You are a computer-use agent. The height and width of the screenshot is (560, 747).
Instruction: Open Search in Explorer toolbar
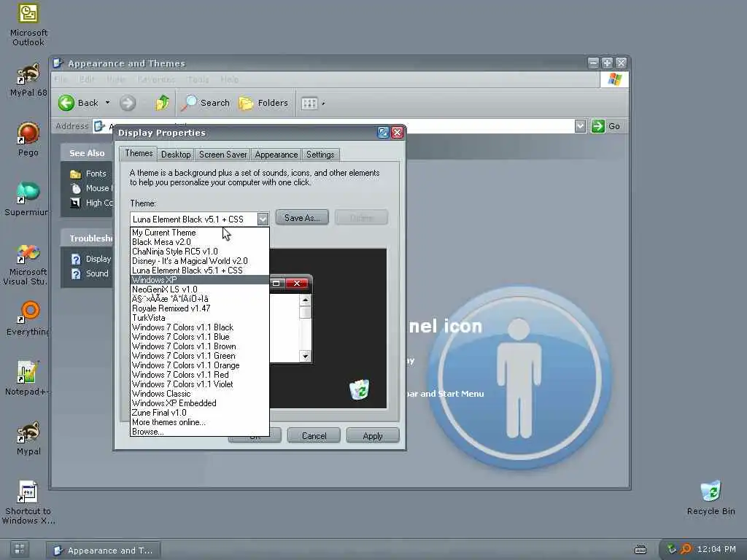(x=206, y=103)
